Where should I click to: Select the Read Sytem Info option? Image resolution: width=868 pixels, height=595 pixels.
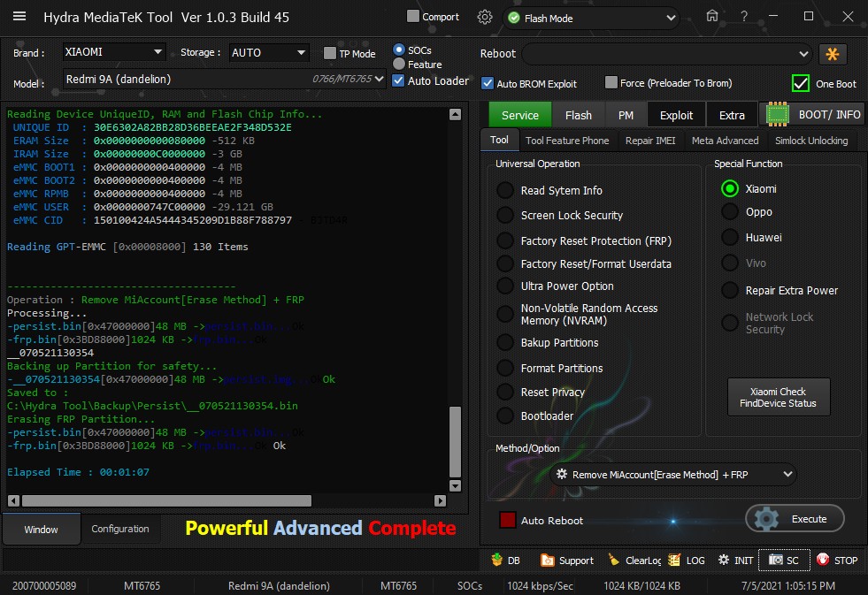coord(505,190)
